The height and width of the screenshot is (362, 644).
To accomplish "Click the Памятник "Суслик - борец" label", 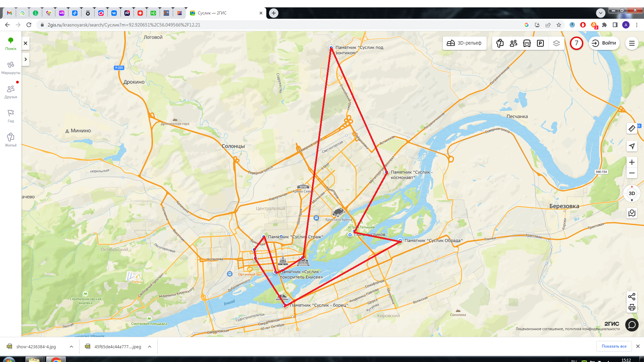I will (319, 305).
